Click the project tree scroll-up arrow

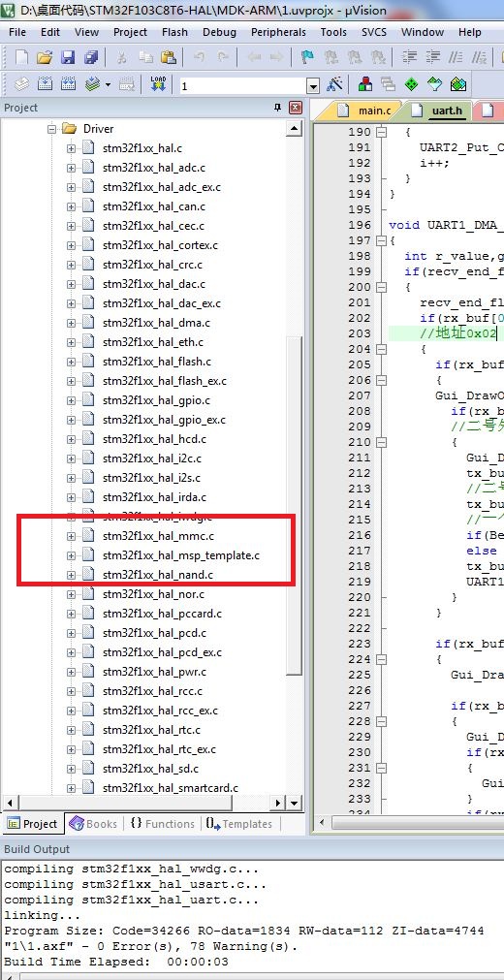[295, 129]
